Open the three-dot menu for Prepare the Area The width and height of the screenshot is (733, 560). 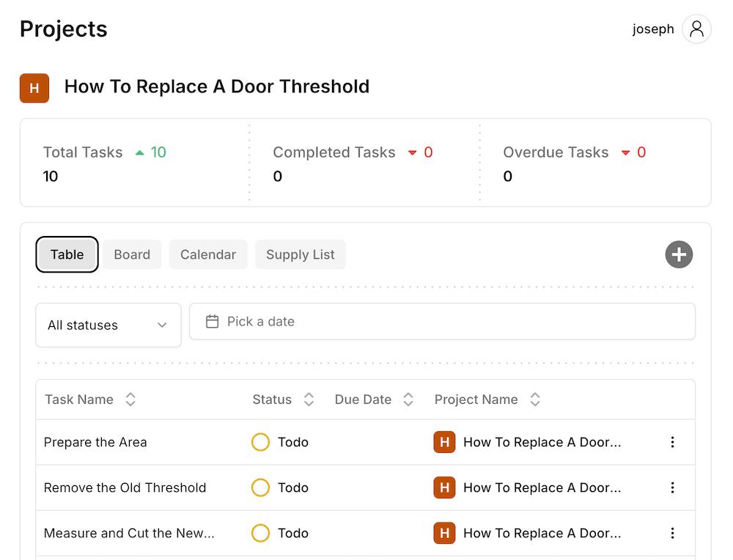coord(672,442)
